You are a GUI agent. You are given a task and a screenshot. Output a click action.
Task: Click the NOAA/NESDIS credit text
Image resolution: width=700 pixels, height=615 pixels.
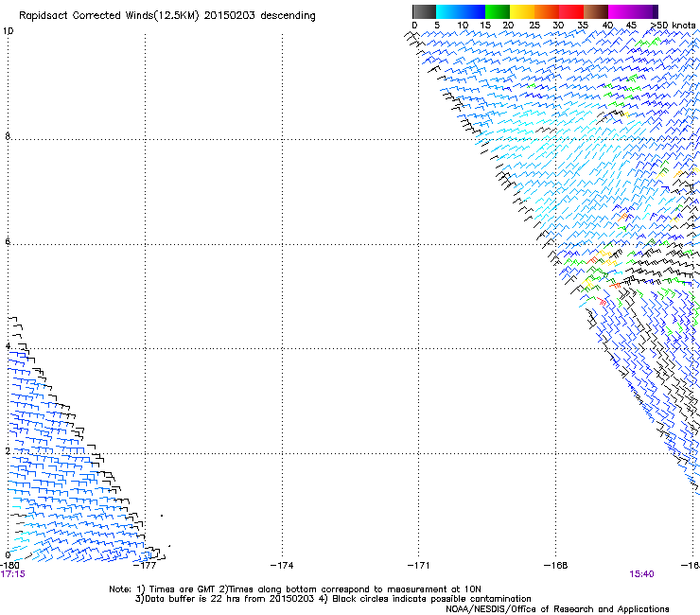[557, 608]
